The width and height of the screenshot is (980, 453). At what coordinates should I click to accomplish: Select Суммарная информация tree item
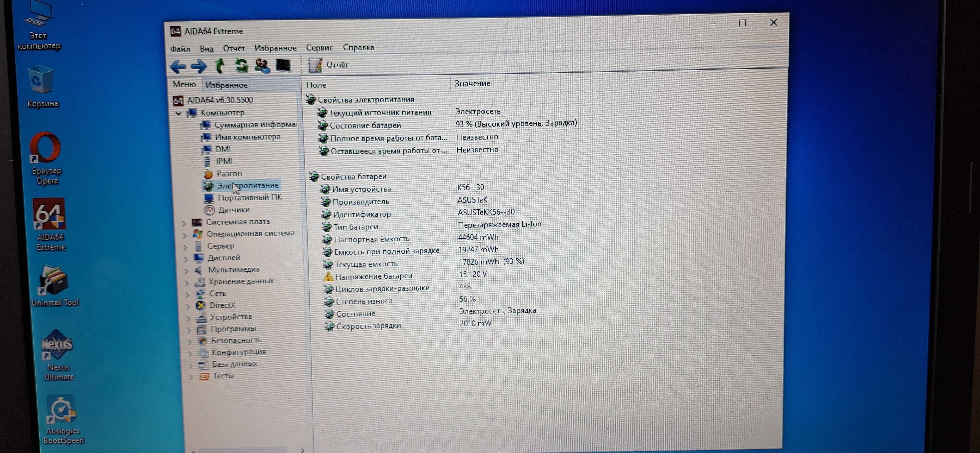249,125
